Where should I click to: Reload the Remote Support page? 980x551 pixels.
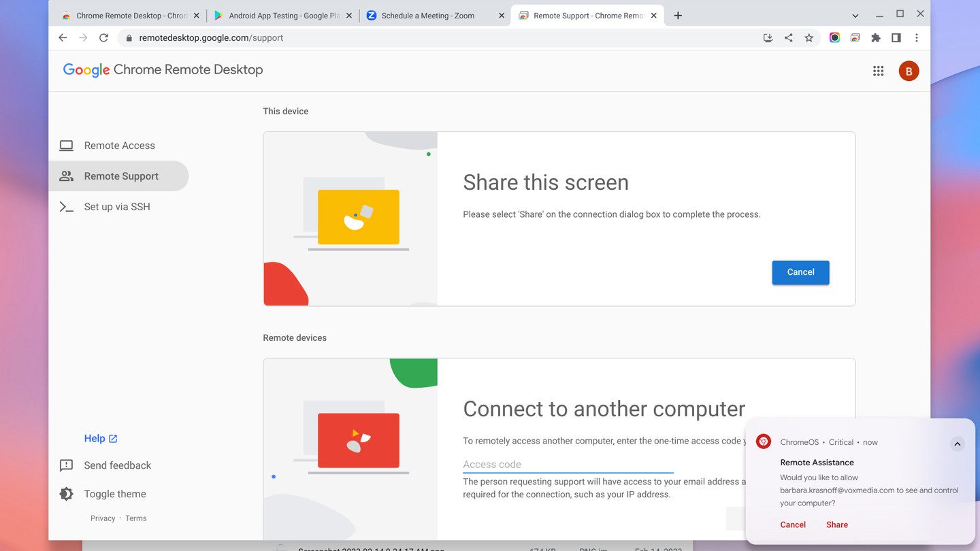pyautogui.click(x=103, y=38)
